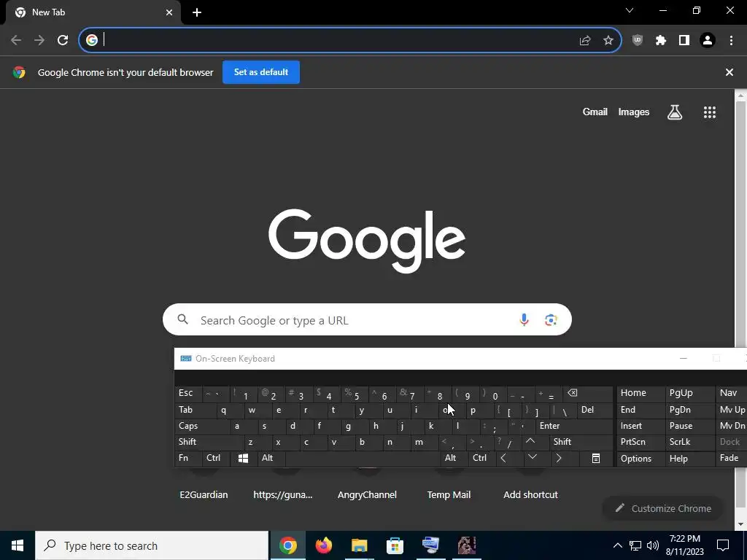This screenshot has width=747, height=560.
Task: Open the Windows Start menu
Action: pyautogui.click(x=18, y=545)
